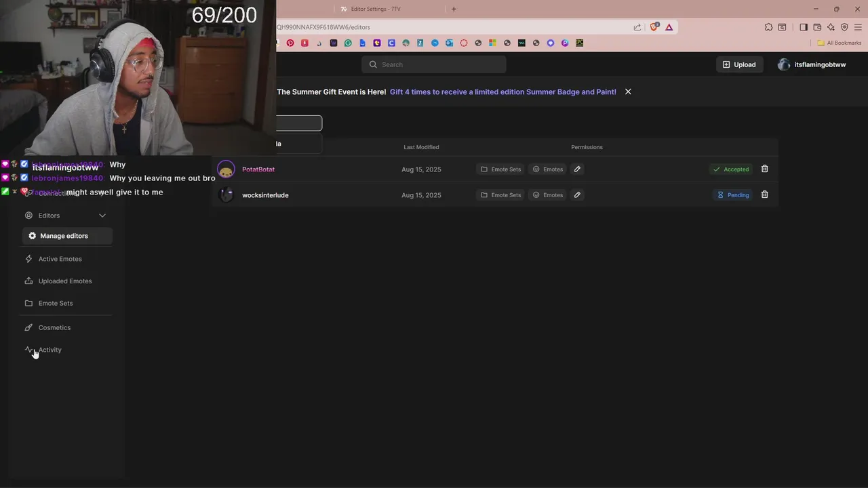Open Active Emotes page
The height and width of the screenshot is (488, 868).
(60, 259)
